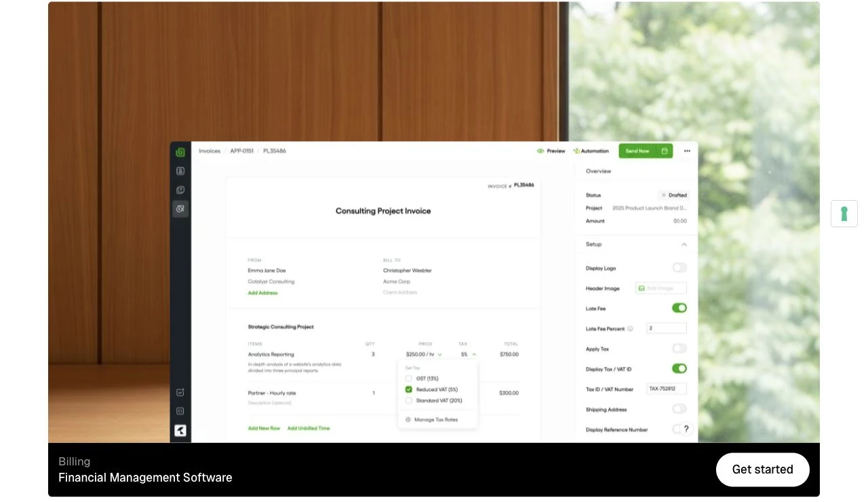
Task: Click the Preview eye icon
Action: coord(540,151)
